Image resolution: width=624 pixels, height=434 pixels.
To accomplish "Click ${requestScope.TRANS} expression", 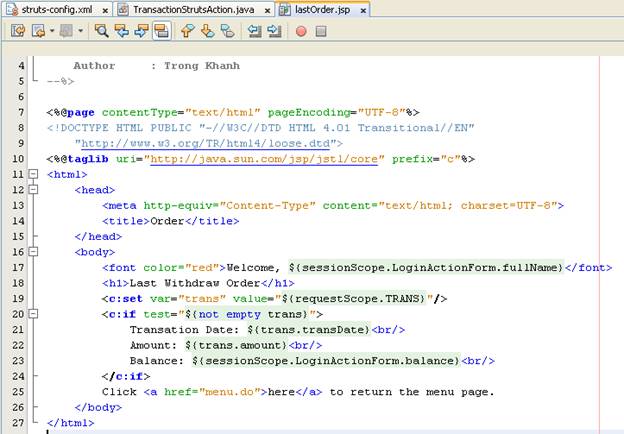I will click(354, 298).
